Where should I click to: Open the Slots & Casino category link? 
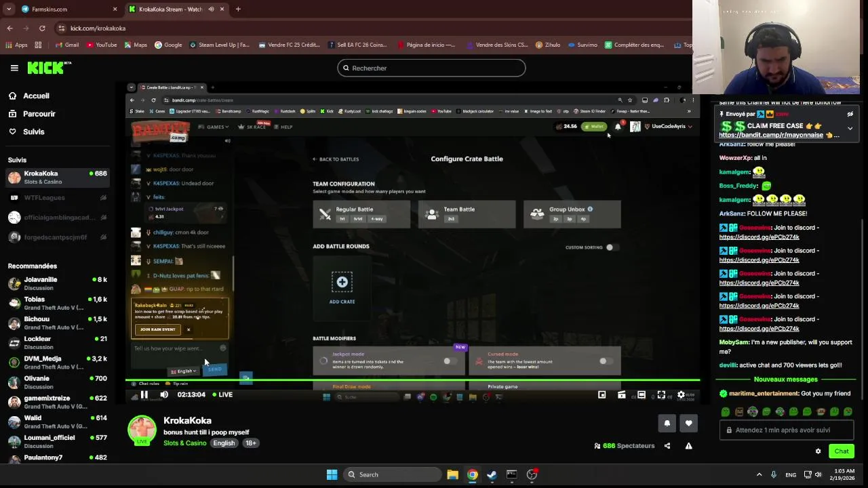184,443
